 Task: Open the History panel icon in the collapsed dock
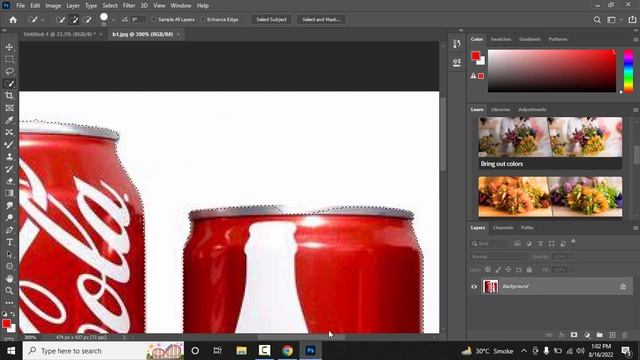(x=457, y=44)
